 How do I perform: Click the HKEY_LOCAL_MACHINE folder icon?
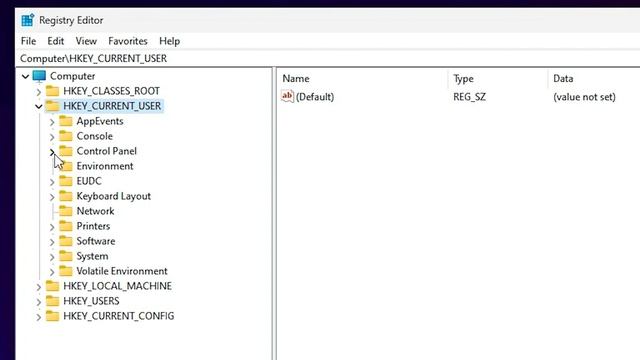[x=52, y=286]
